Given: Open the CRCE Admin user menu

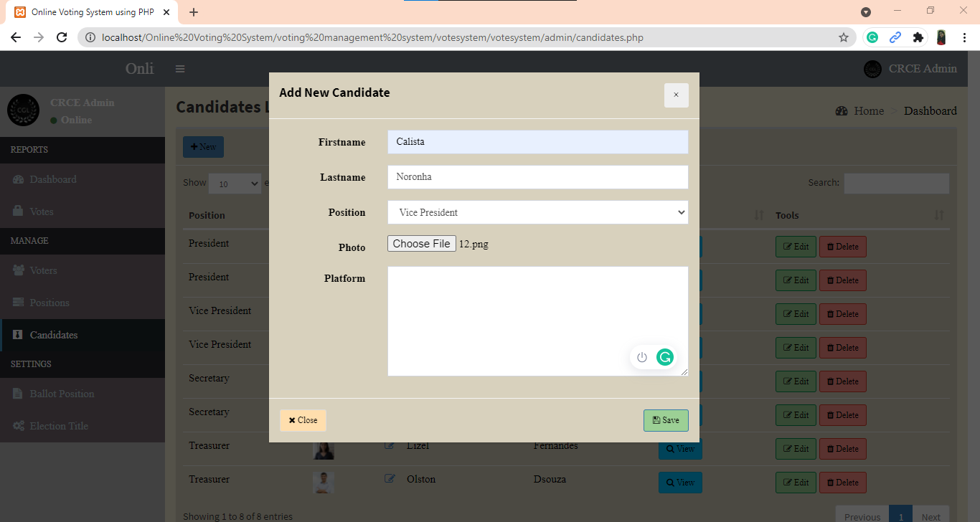Looking at the screenshot, I should pos(910,69).
